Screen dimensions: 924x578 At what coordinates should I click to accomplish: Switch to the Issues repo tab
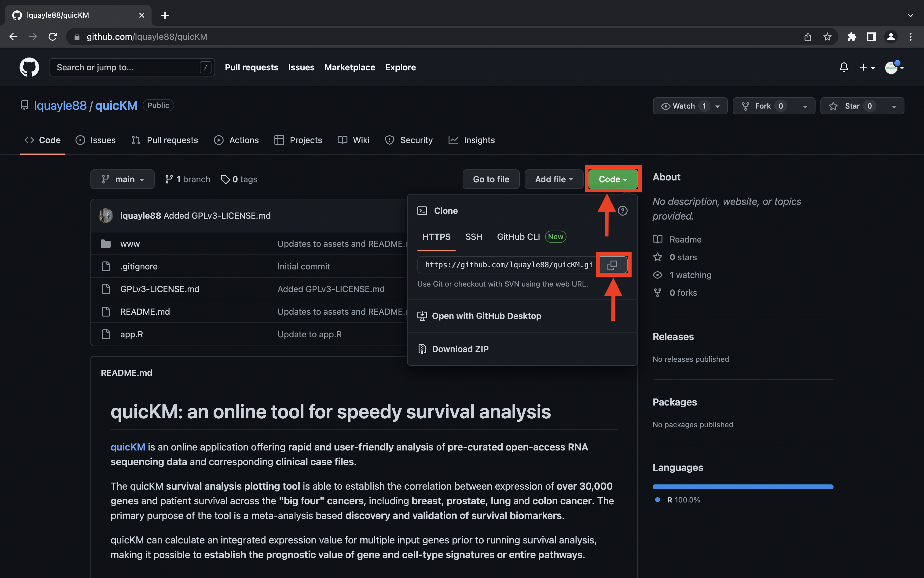[95, 140]
